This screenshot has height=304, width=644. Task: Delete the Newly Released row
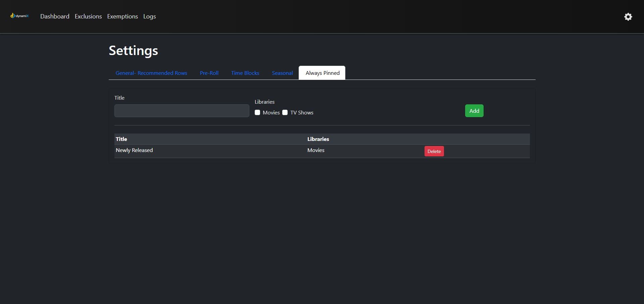tap(434, 151)
